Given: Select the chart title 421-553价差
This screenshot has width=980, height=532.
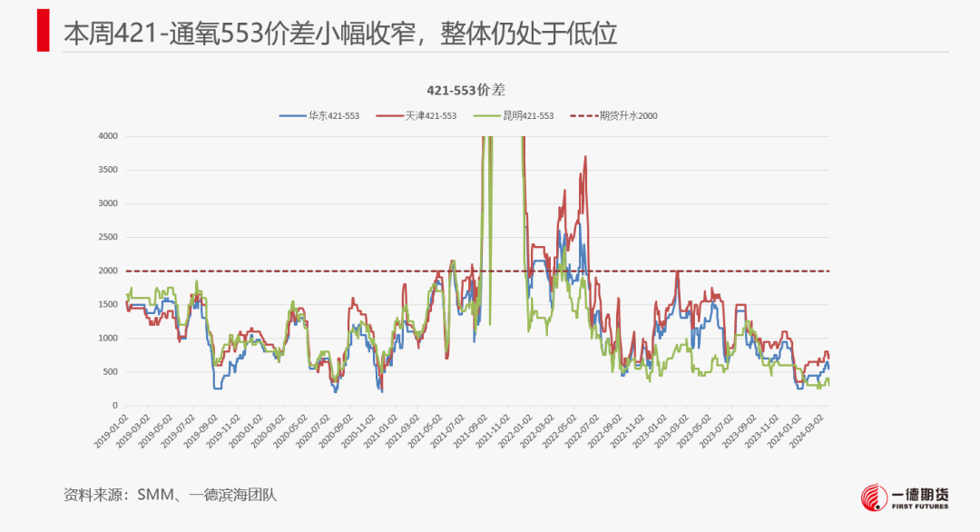Looking at the screenshot, I should [x=465, y=90].
